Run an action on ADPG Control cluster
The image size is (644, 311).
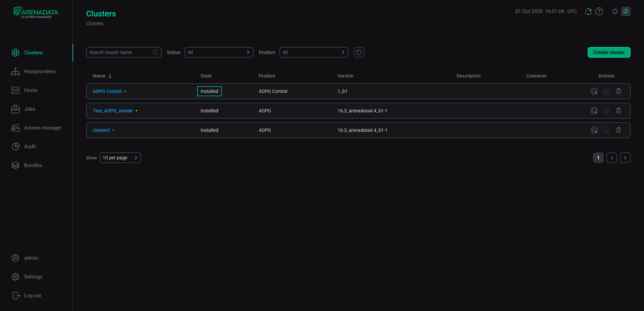[x=594, y=91]
